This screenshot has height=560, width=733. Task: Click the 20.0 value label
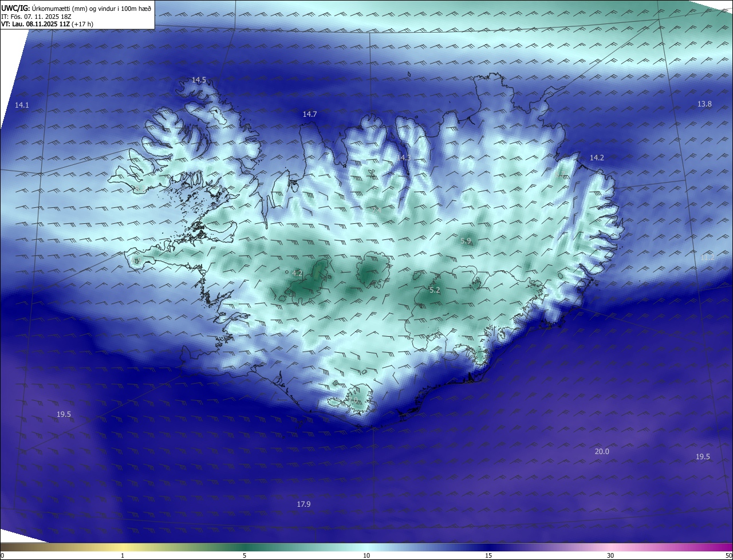coord(602,451)
